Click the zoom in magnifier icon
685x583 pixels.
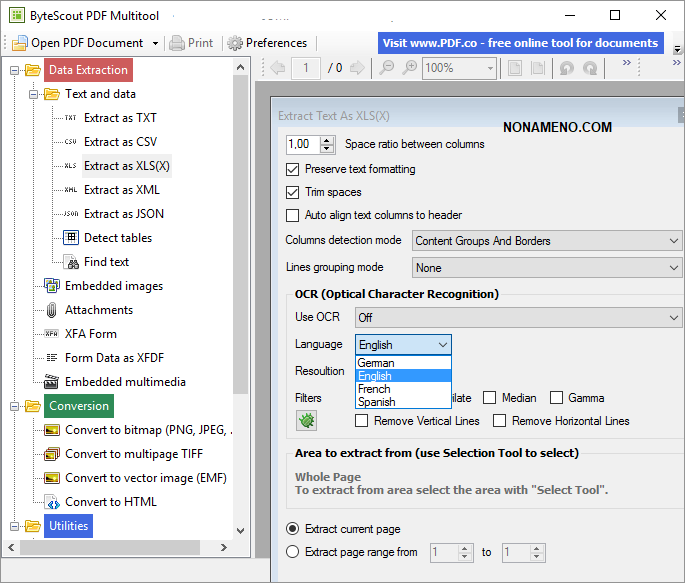pyautogui.click(x=409, y=68)
